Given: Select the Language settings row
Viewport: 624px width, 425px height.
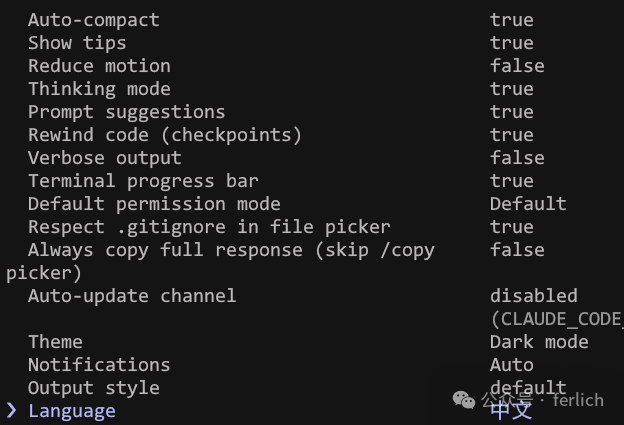Looking at the screenshot, I should tap(72, 411).
